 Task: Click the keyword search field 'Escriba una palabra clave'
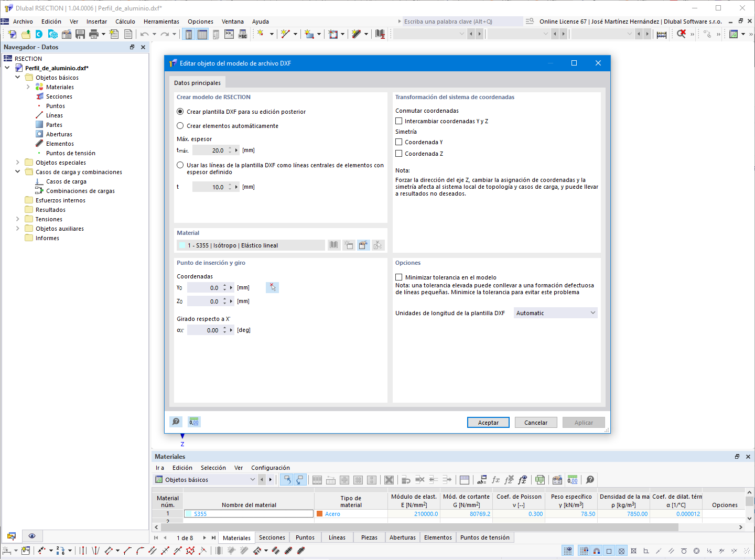[x=463, y=21]
